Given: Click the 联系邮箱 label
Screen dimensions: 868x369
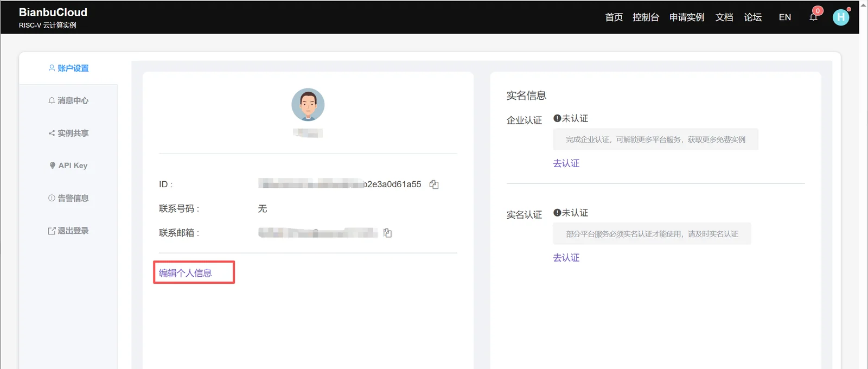Looking at the screenshot, I should [180, 233].
